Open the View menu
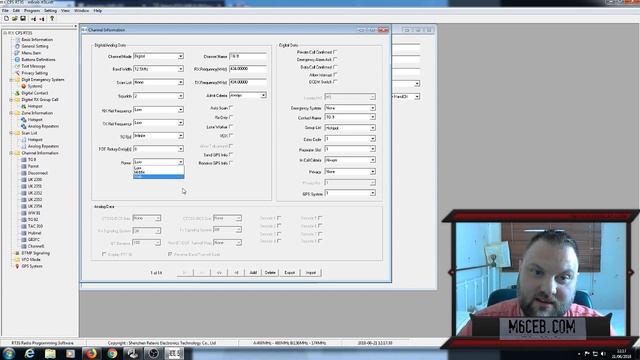This screenshot has height=360, width=640. pos(65,11)
